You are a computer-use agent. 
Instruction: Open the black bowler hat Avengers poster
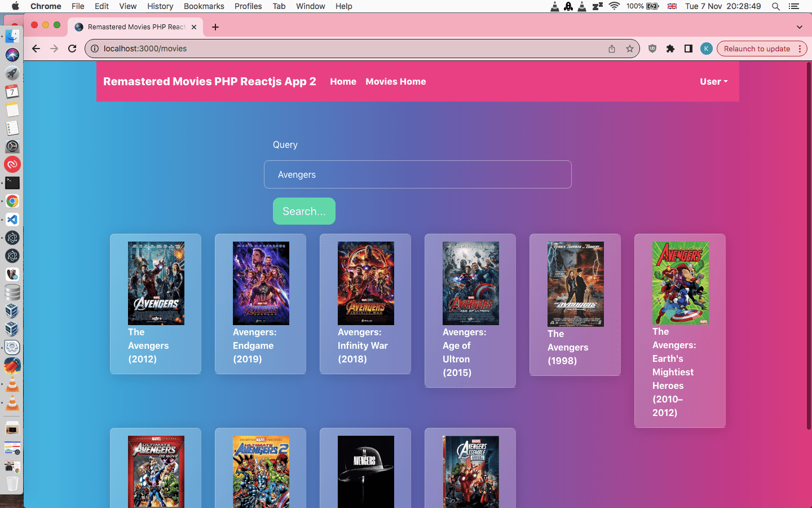tap(366, 472)
